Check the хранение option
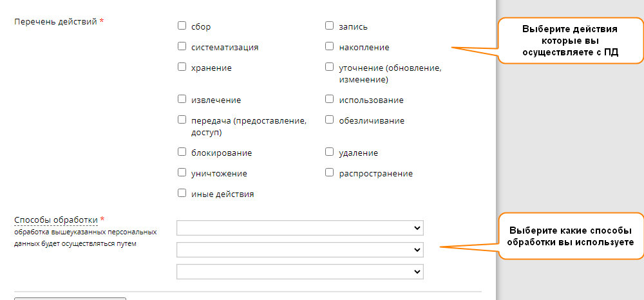This screenshot has height=300, width=644. 182,67
